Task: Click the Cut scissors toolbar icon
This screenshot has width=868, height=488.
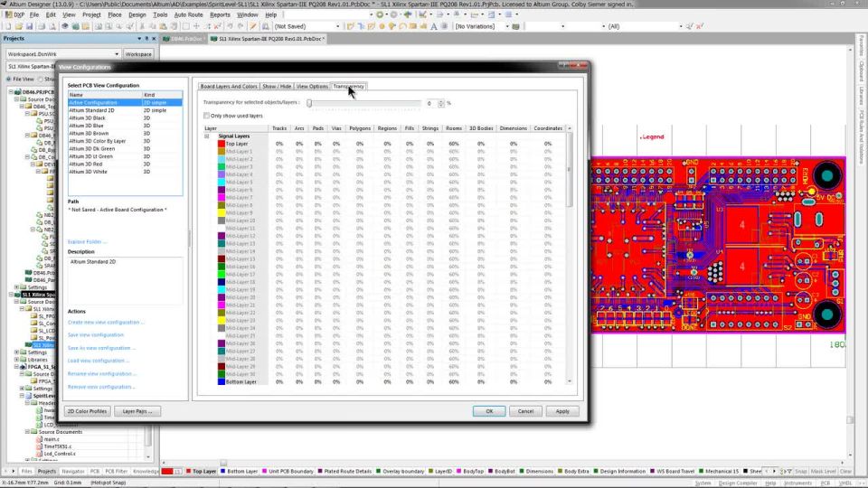Action: 142,26
